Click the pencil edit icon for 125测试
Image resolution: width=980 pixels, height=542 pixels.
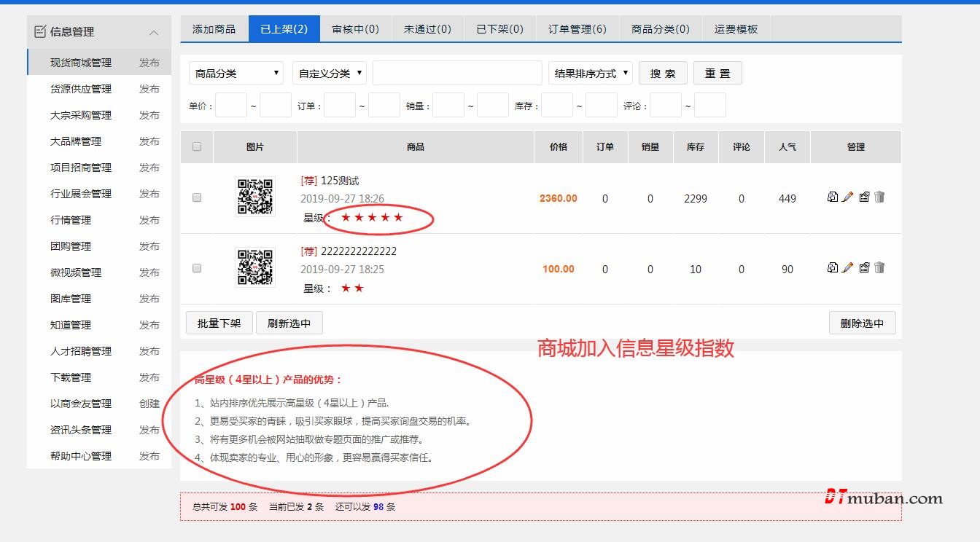click(x=847, y=197)
